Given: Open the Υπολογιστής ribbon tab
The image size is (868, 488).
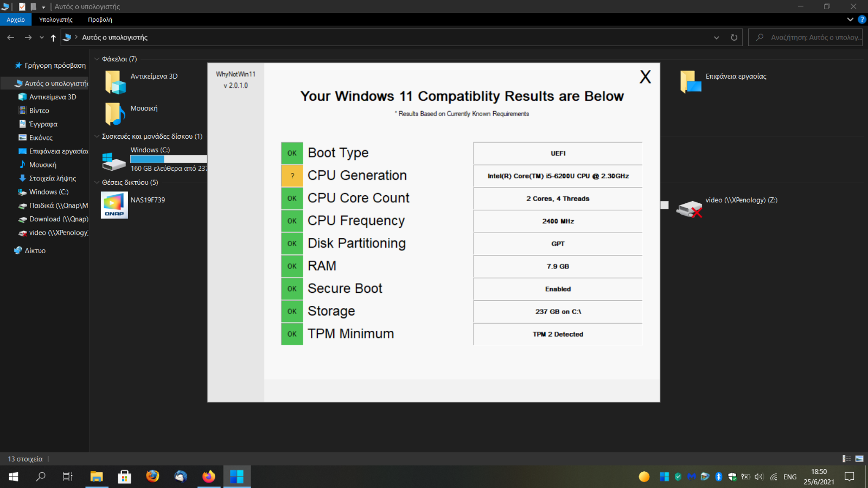Looking at the screenshot, I should pyautogui.click(x=56, y=20).
